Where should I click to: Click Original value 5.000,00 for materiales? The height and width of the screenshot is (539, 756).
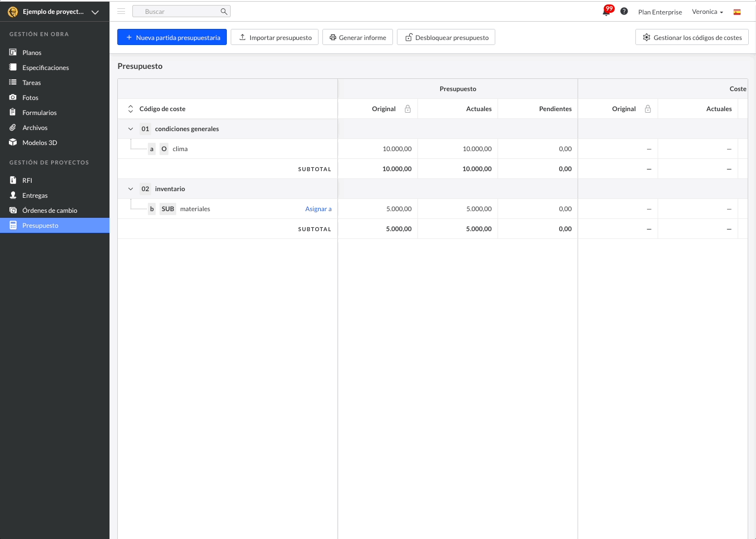[x=399, y=209]
